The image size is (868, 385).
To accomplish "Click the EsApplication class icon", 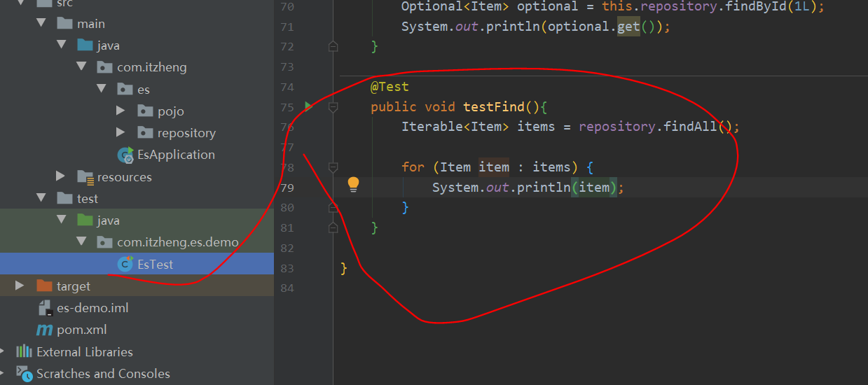I will click(125, 155).
